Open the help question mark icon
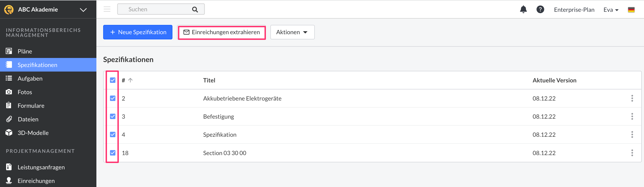This screenshot has height=187, width=644. [x=540, y=10]
